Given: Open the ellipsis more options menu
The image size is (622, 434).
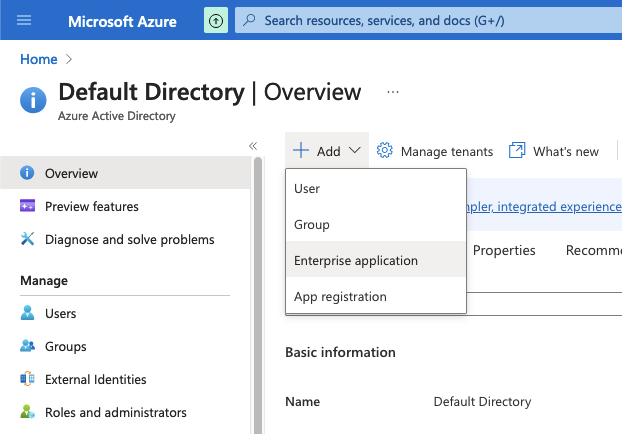Looking at the screenshot, I should [393, 92].
